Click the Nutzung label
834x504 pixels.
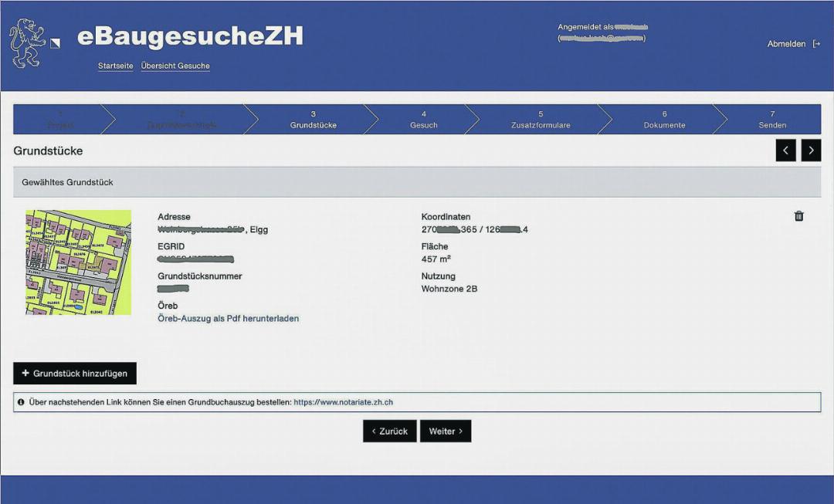click(439, 276)
